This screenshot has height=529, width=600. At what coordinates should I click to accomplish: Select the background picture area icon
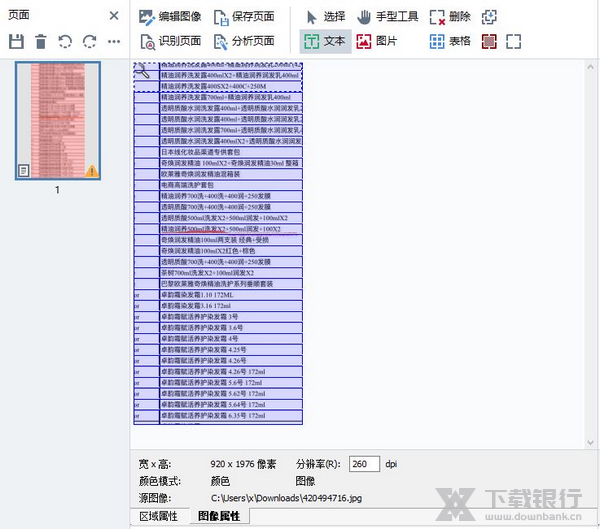pos(489,41)
